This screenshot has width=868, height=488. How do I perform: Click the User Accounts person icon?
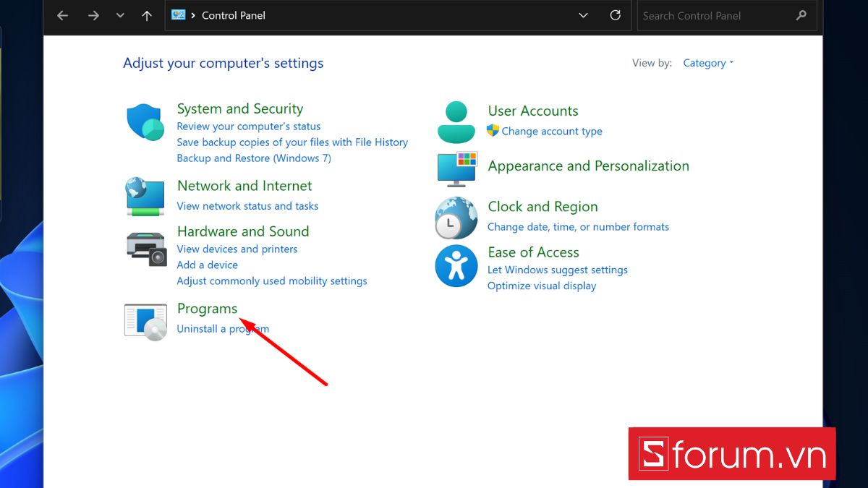tap(456, 122)
